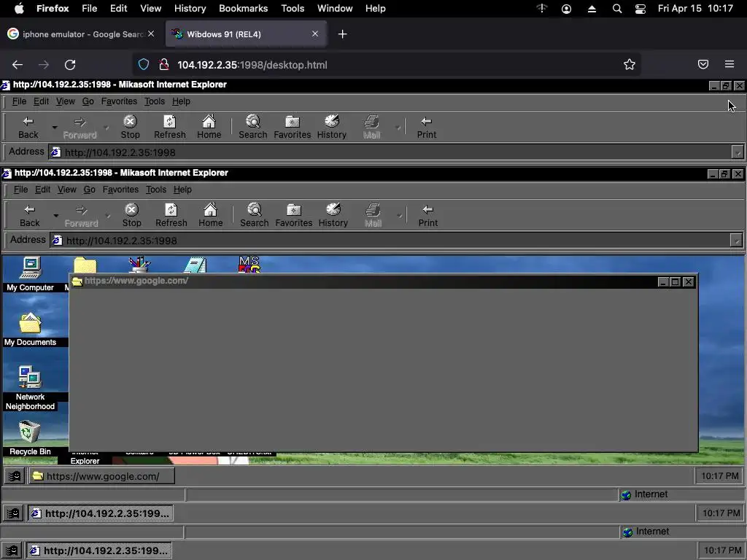
Task: Maximize the https://www.google.com/ window
Action: (676, 282)
